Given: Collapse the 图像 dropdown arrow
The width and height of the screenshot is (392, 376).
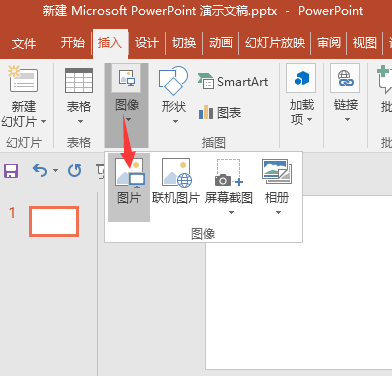Looking at the screenshot, I should 128,119.
